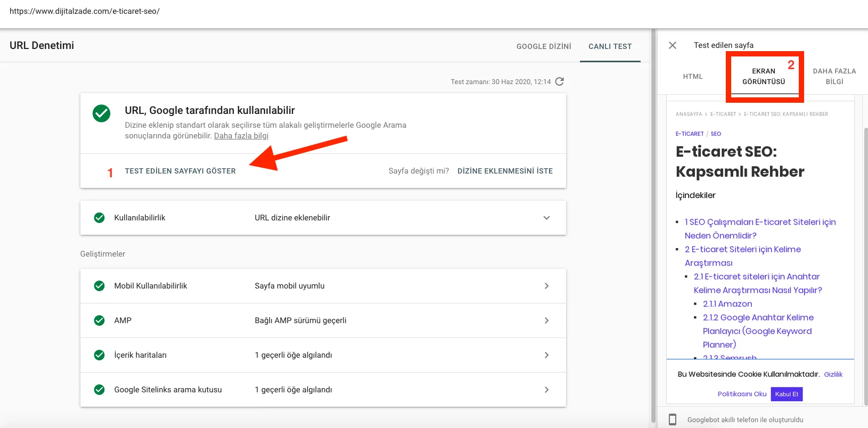Screen dimensions: 868x428
Task: Click 'URL dizine eklenebilir' status text
Action: point(292,218)
